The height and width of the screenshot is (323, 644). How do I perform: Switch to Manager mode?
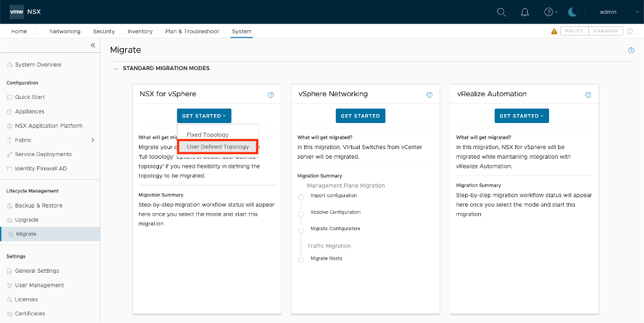(x=605, y=32)
